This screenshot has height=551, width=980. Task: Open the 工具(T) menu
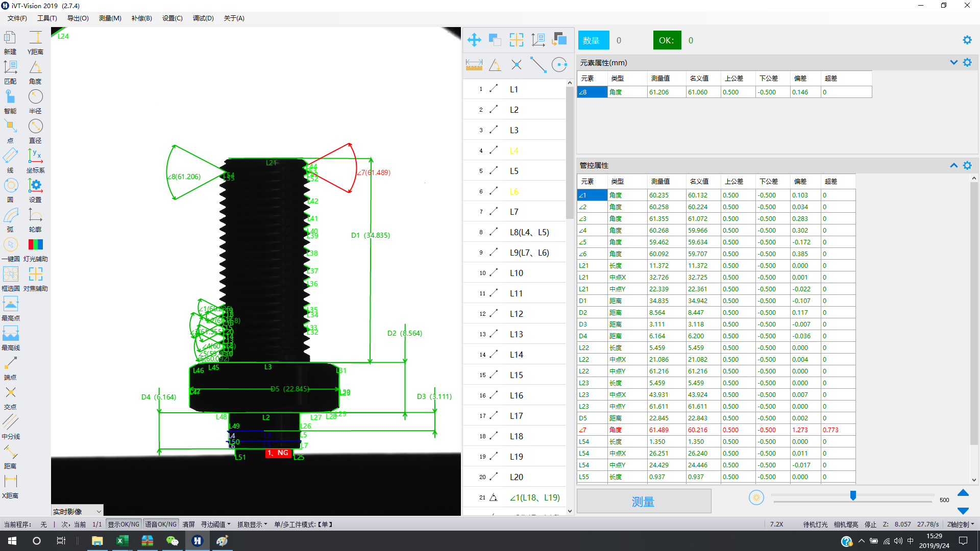tap(47, 18)
